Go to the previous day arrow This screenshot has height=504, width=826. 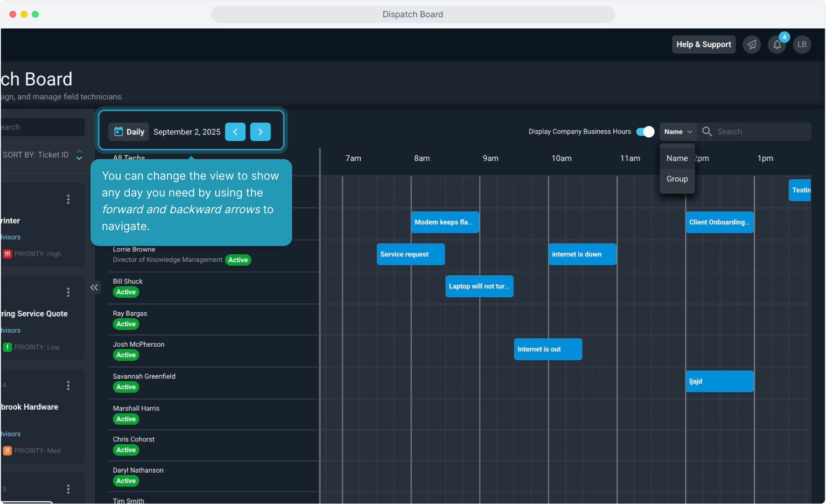[x=235, y=132]
